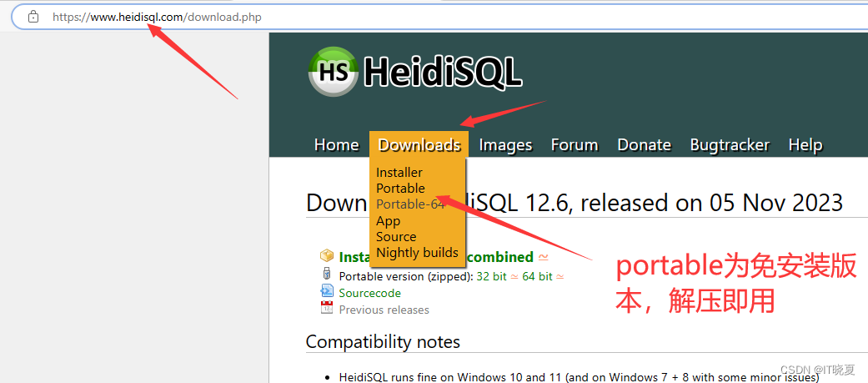Click the Compatibility notes heading
This screenshot has height=383, width=868.
click(383, 341)
